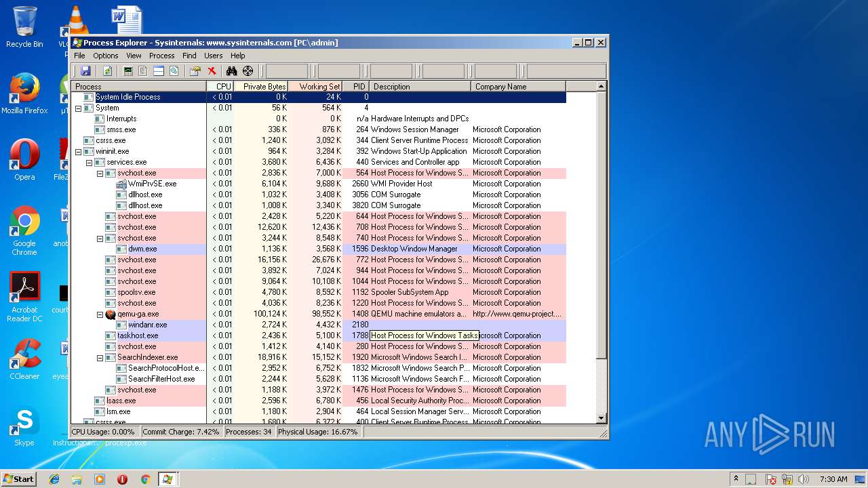Open the Help menu

tap(237, 56)
